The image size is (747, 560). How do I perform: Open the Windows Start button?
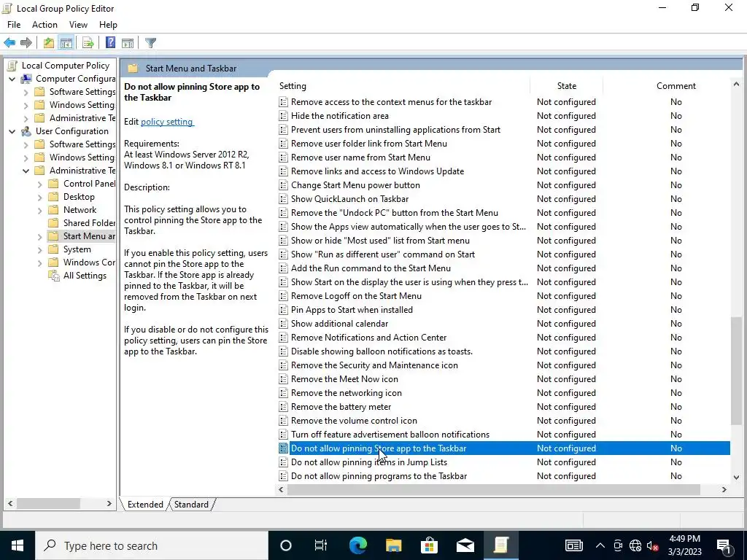[x=18, y=545]
